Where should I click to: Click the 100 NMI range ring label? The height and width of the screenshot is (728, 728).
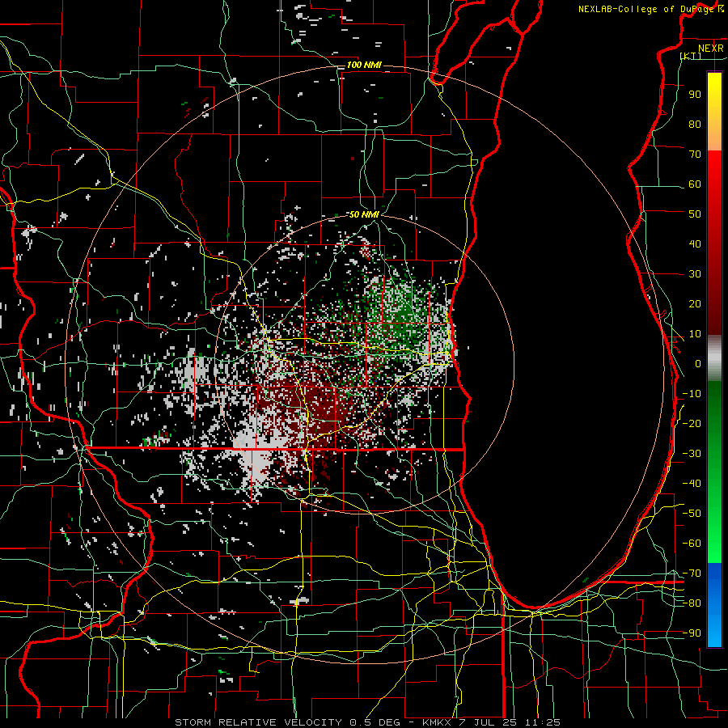pos(364,65)
